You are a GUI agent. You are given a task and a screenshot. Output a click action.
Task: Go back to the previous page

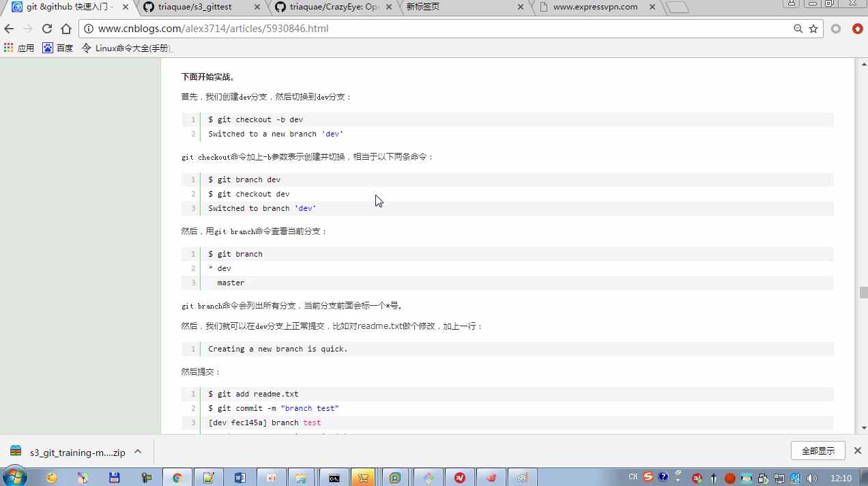click(x=9, y=29)
